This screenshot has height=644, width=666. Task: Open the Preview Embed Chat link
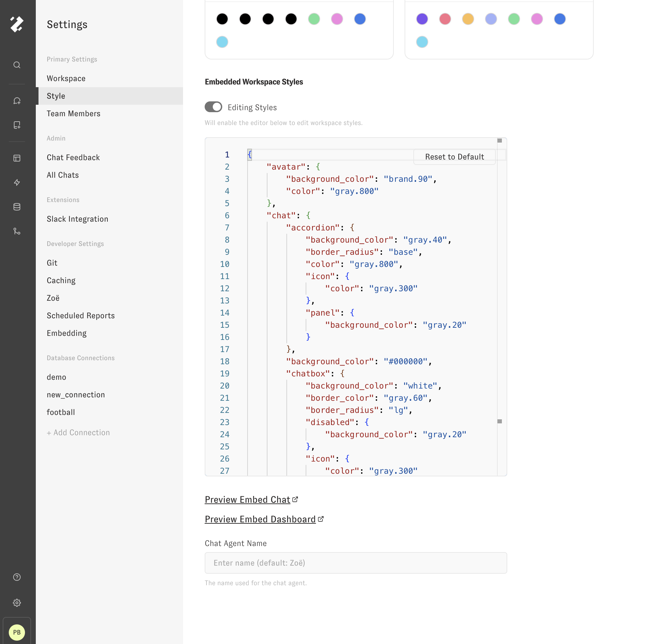point(247,499)
